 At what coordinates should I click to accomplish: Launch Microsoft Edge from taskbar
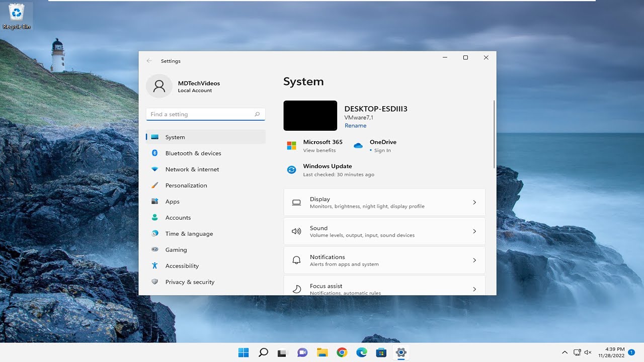pyautogui.click(x=361, y=352)
